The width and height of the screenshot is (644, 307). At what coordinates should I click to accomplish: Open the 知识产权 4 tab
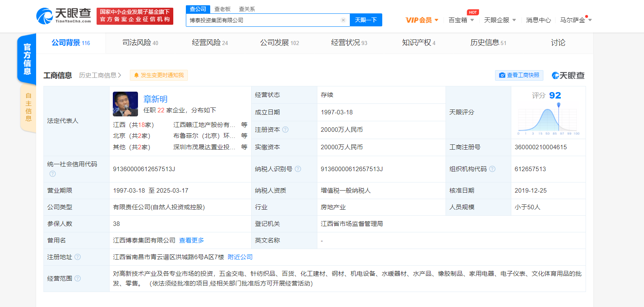419,43
